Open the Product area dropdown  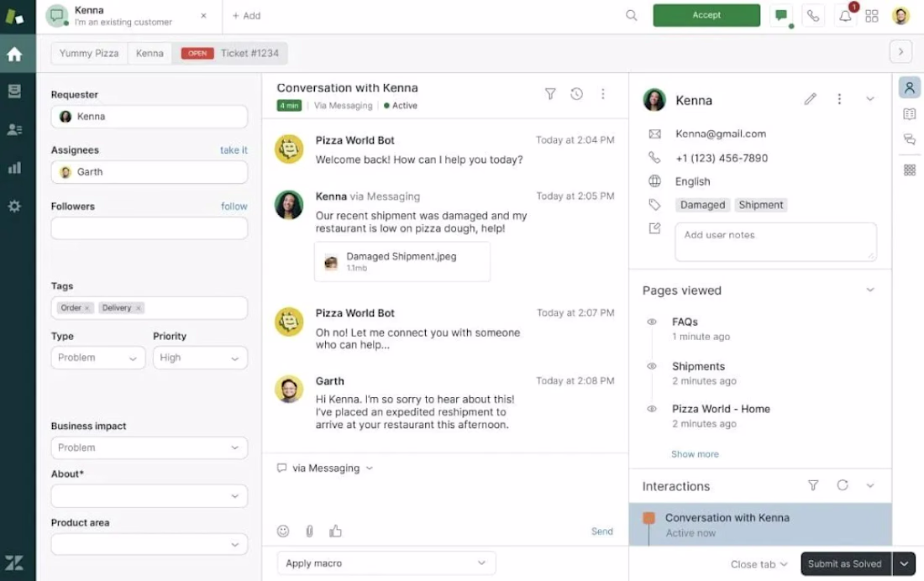[149, 544]
